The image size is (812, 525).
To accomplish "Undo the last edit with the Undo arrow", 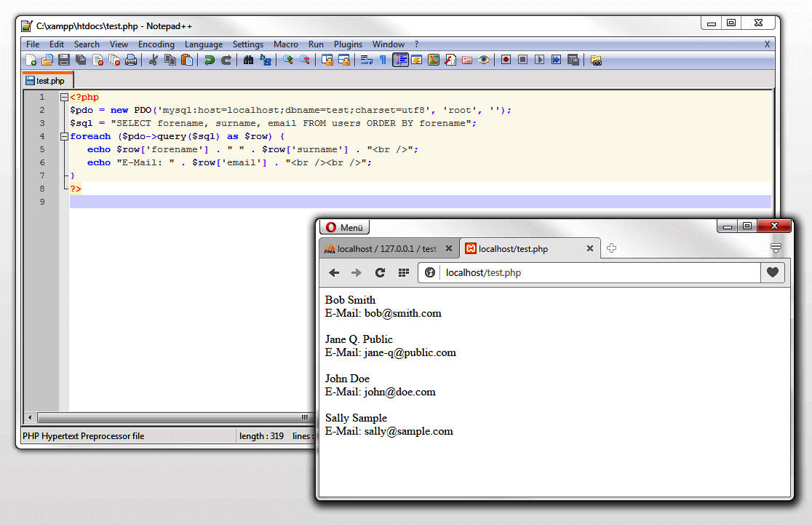I will click(x=210, y=60).
